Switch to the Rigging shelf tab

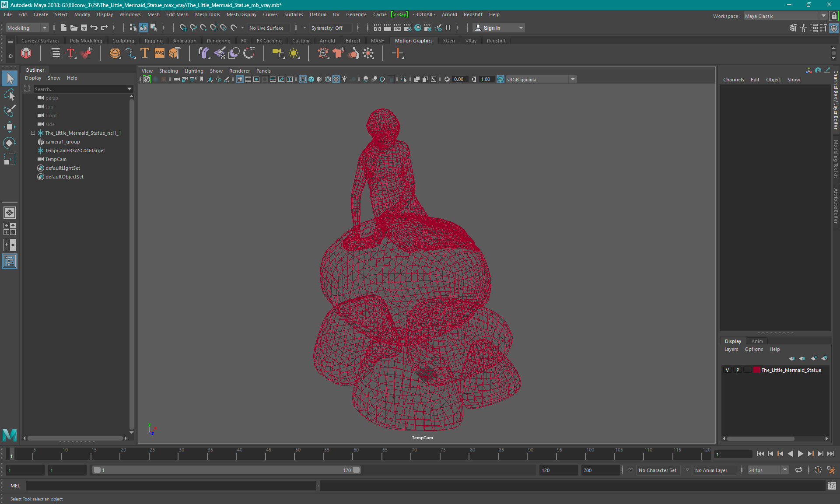point(154,41)
